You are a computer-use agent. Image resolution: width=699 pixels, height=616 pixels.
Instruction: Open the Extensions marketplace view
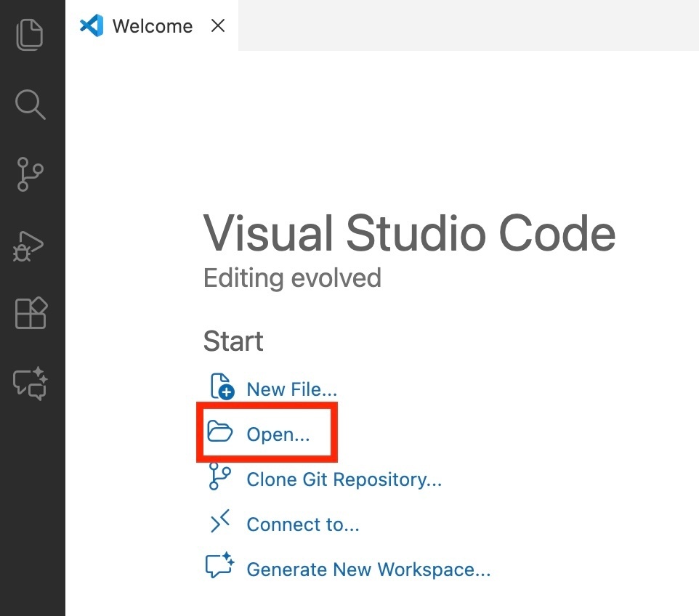pyautogui.click(x=31, y=314)
